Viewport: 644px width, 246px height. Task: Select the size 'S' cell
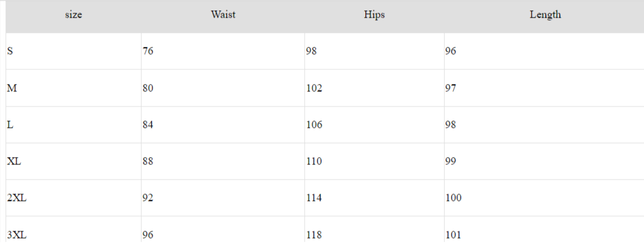(x=10, y=51)
